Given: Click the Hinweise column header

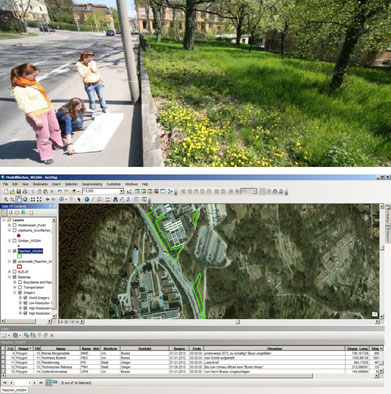Looking at the screenshot, I should tap(274, 348).
